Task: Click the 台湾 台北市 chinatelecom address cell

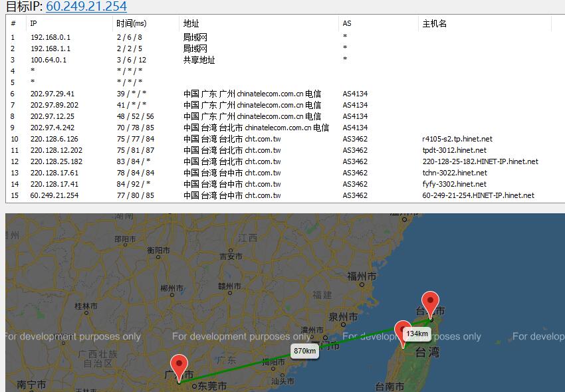Action: [x=256, y=128]
